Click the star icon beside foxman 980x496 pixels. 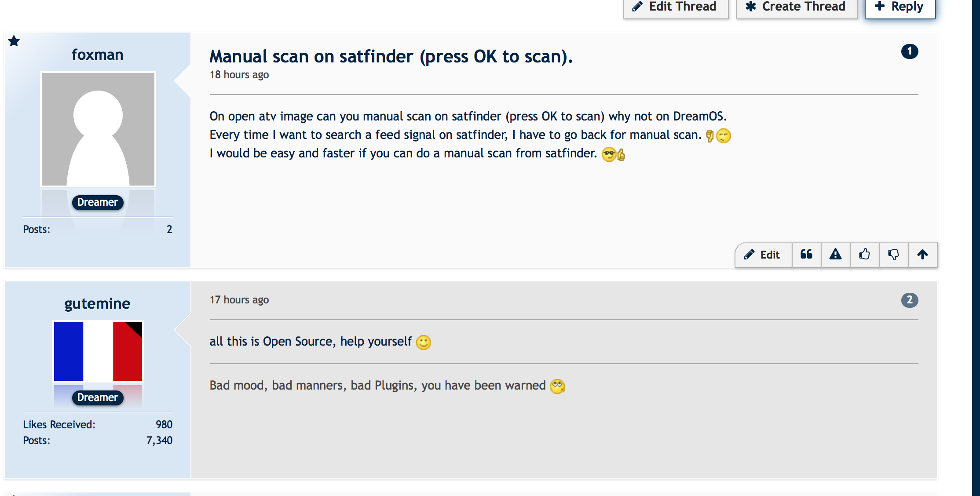(x=14, y=41)
